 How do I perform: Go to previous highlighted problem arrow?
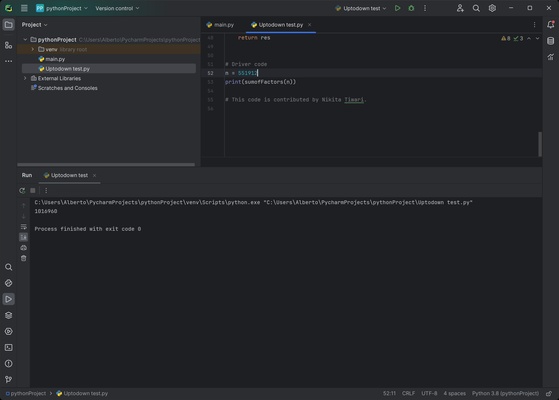(x=529, y=39)
